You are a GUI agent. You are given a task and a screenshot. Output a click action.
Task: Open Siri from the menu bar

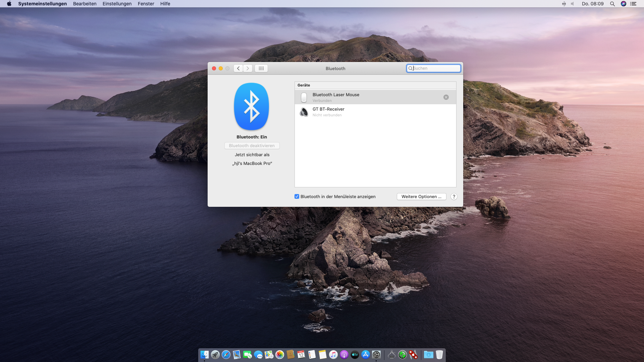click(x=623, y=4)
